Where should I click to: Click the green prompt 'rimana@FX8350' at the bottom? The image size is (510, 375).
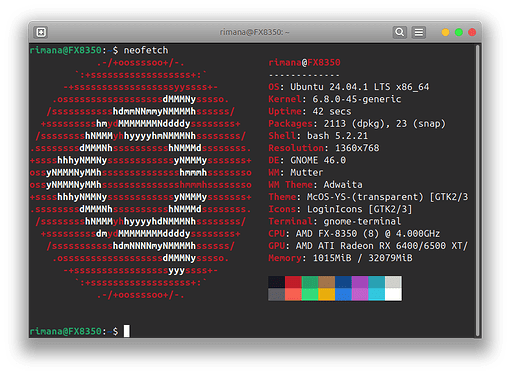pyautogui.click(x=65, y=331)
